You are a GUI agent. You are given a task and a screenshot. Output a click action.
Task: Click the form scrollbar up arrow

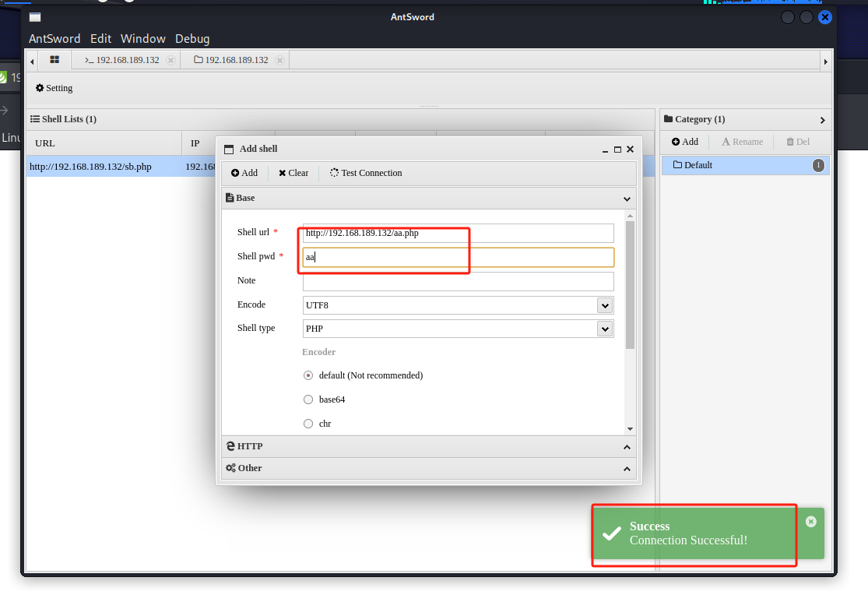(x=630, y=216)
